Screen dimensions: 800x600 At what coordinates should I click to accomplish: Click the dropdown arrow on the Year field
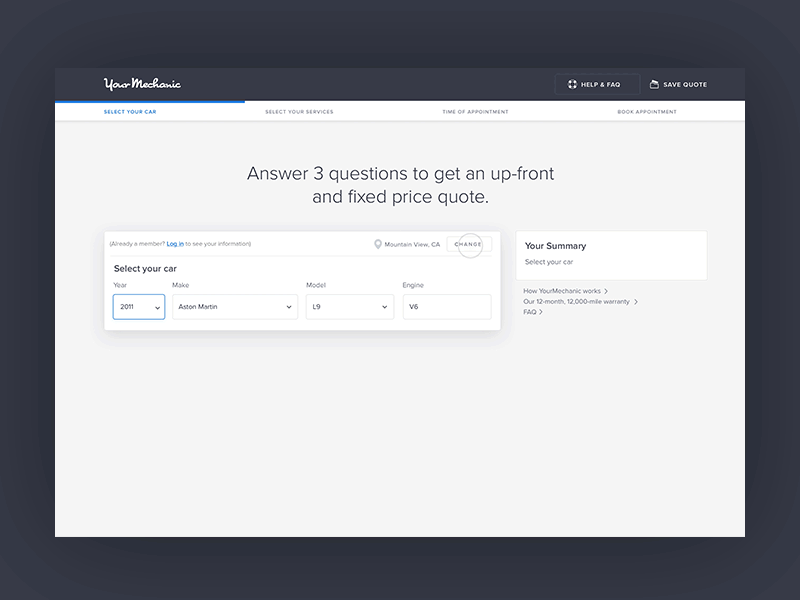tap(156, 307)
